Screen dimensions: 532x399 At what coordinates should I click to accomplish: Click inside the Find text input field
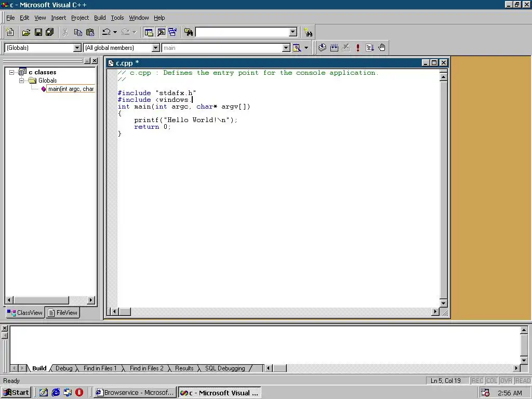[243, 32]
